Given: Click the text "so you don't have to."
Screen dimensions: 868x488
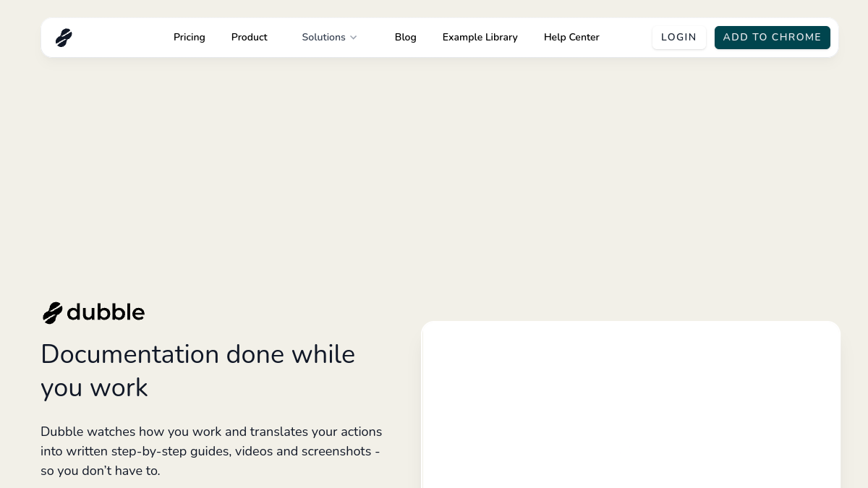Looking at the screenshot, I should pyautogui.click(x=101, y=471).
